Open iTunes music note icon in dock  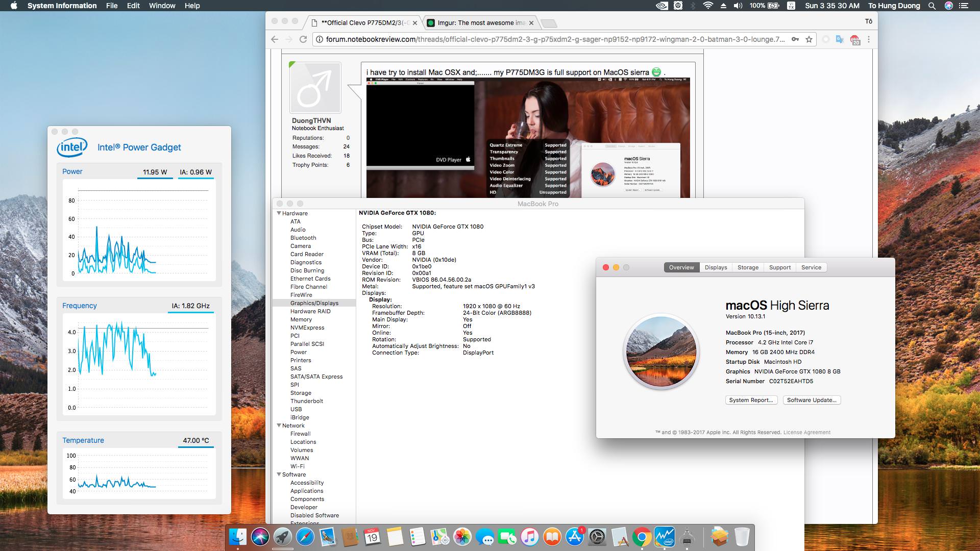(x=529, y=537)
